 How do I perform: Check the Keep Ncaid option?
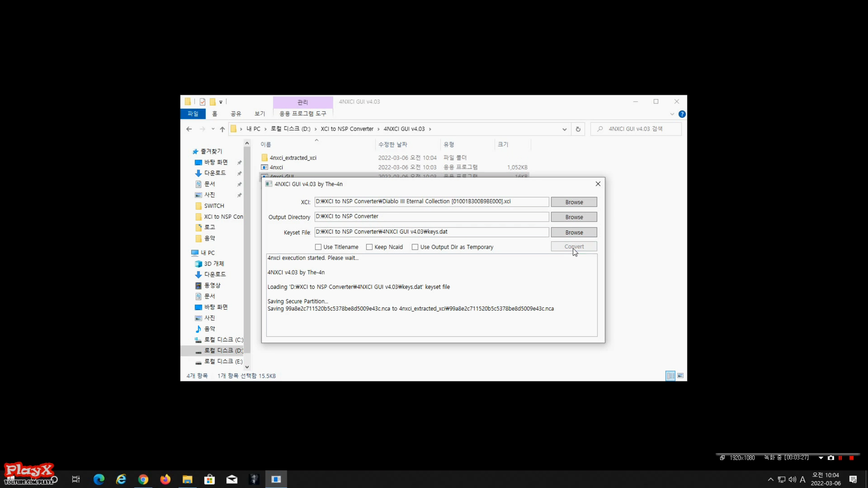tap(369, 247)
